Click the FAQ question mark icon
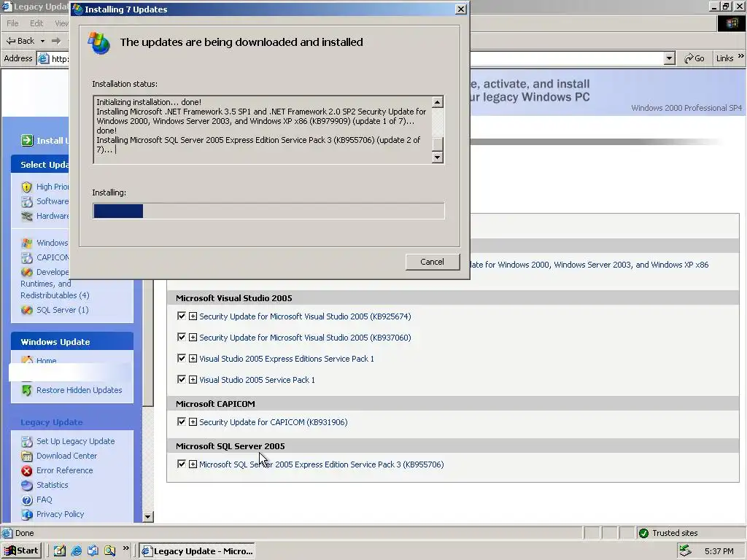 tap(27, 500)
